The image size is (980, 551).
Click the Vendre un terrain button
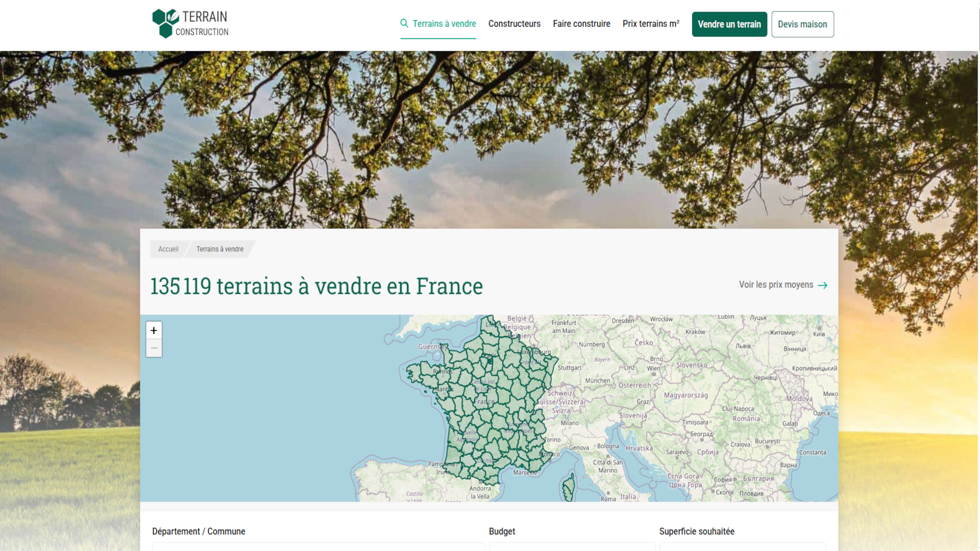pyautogui.click(x=729, y=24)
